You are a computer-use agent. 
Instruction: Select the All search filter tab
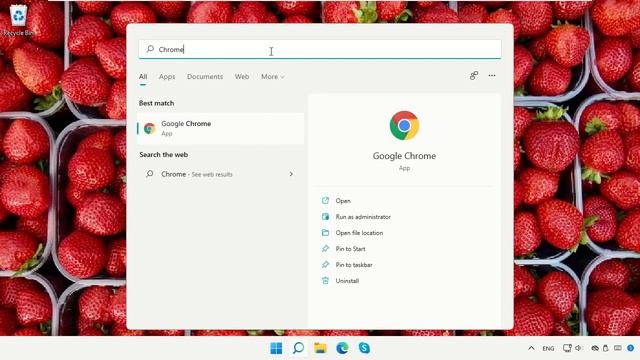143,76
